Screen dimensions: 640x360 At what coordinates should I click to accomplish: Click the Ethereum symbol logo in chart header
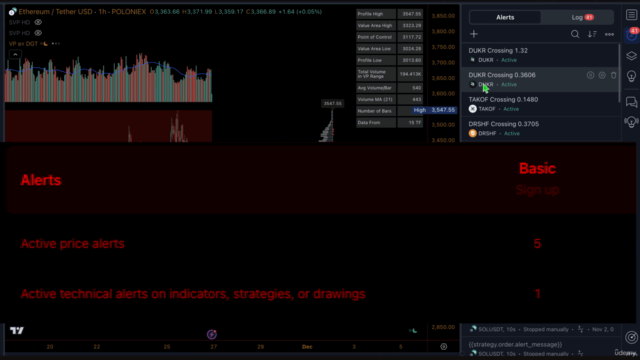[13, 12]
